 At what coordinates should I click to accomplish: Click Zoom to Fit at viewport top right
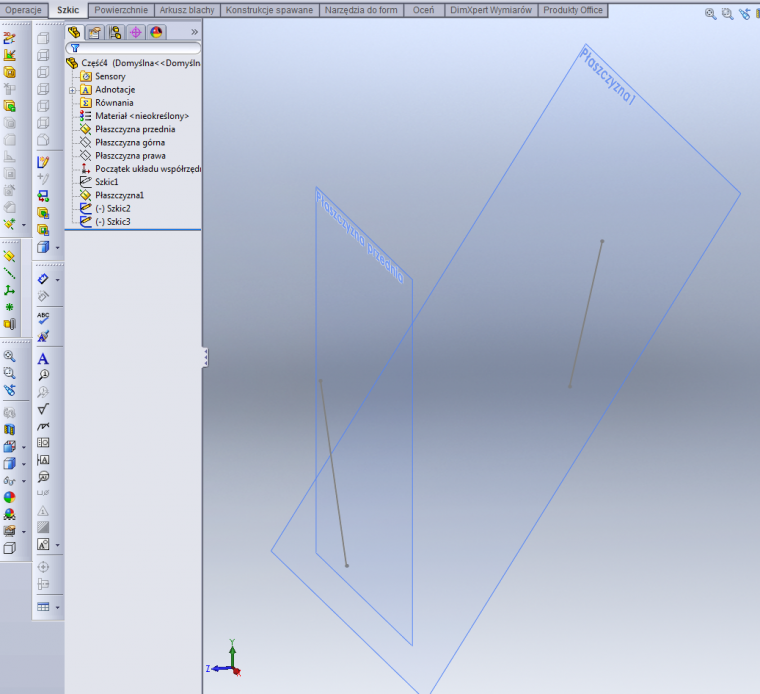[x=711, y=14]
